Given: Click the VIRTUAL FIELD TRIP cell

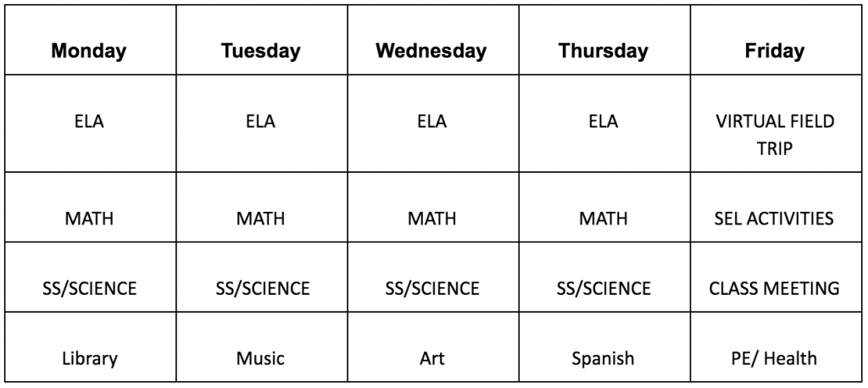Looking at the screenshot, I should (x=776, y=123).
